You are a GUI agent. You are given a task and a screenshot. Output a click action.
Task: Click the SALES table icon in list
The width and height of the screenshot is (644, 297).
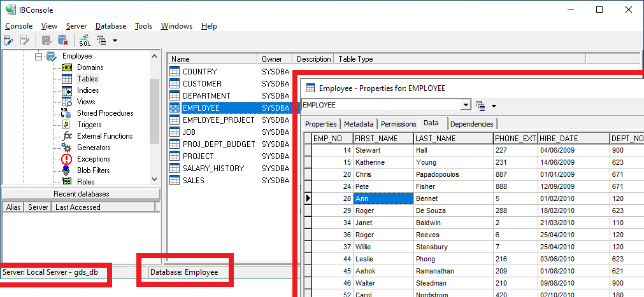[175, 181]
